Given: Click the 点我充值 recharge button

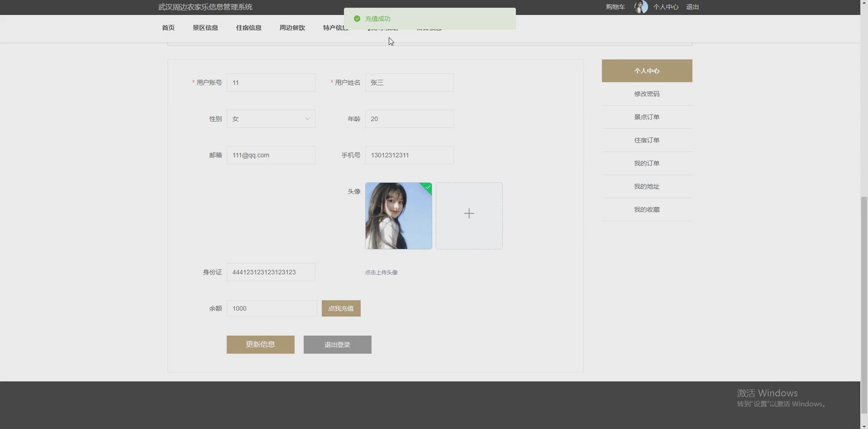Looking at the screenshot, I should tap(341, 308).
